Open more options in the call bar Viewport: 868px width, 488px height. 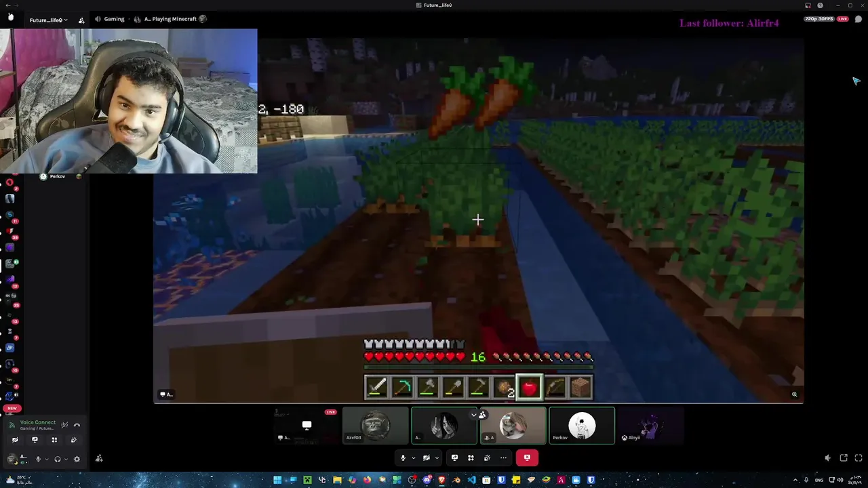click(503, 457)
